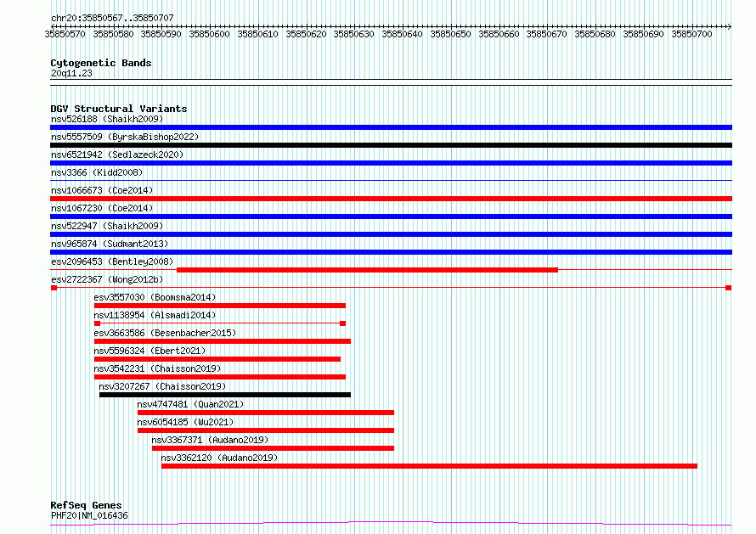Viewport: 756px width, 534px height.
Task: Click the nsv522947 (Shaikh2009) label
Action: click(x=107, y=226)
